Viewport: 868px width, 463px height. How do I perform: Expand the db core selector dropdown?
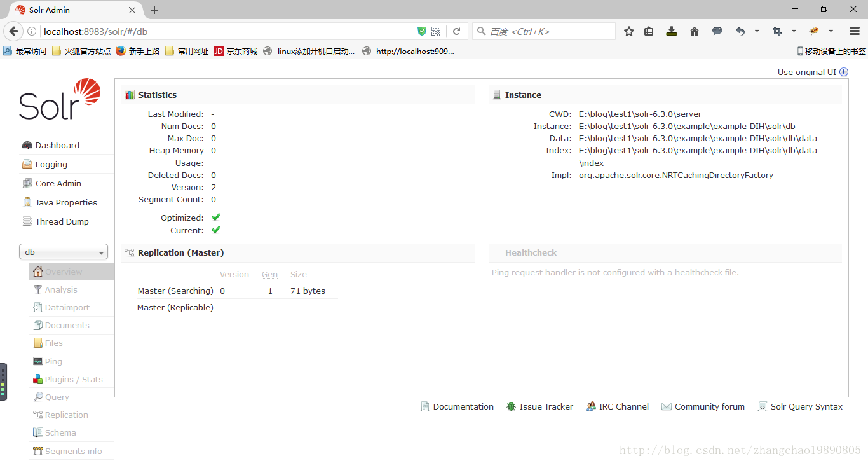click(x=64, y=252)
